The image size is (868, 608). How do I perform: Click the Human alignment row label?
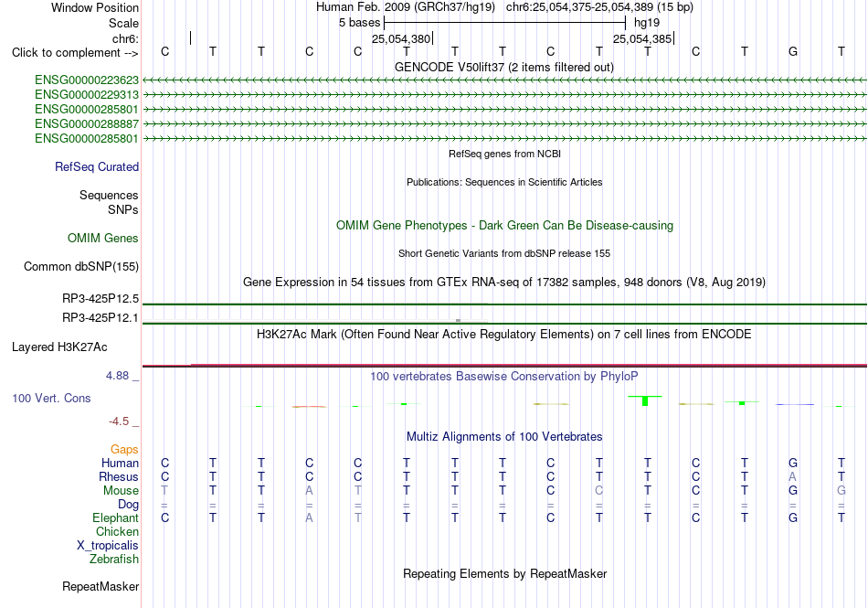[120, 463]
